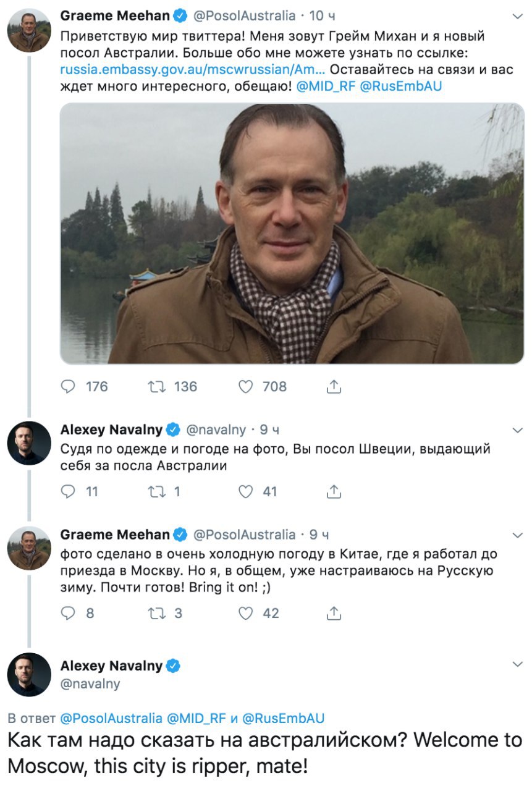
Task: Open @MID_RF mention in first tweet
Action: (x=326, y=87)
